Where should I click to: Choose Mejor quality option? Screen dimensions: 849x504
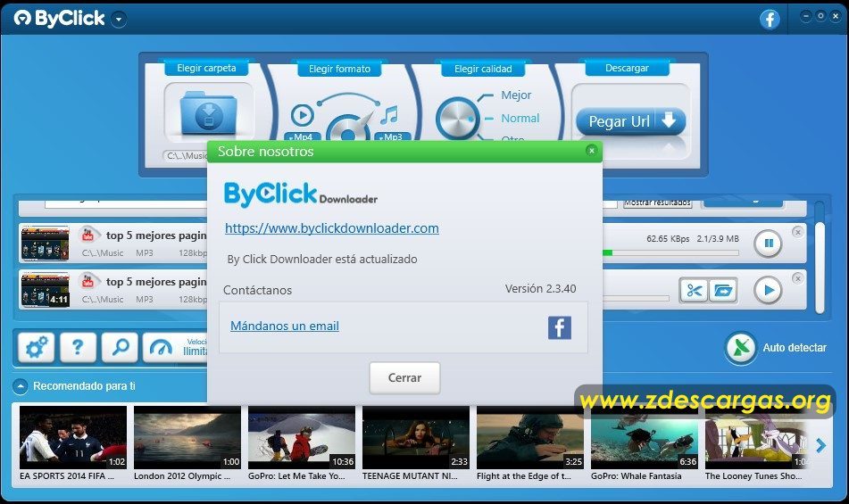click(516, 95)
